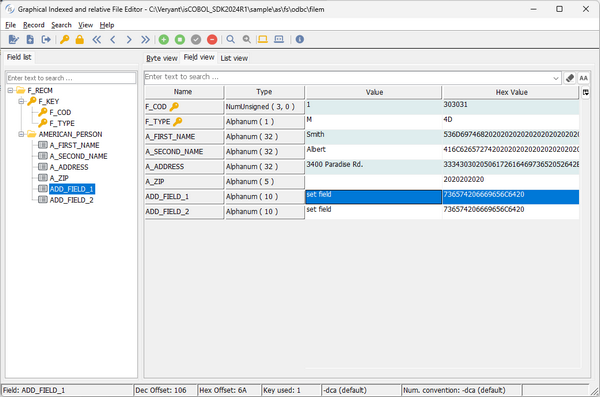Click 'Dec Offset: 106' in status bar

click(165, 390)
